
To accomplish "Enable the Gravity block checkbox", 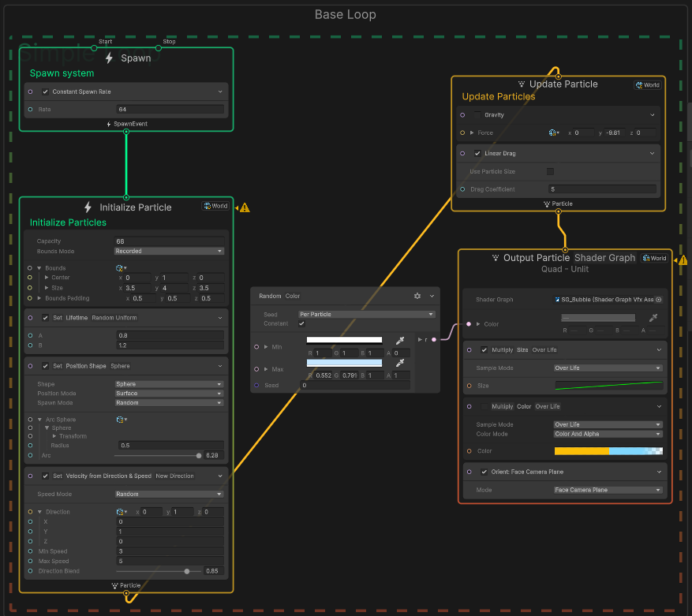I will [477, 115].
